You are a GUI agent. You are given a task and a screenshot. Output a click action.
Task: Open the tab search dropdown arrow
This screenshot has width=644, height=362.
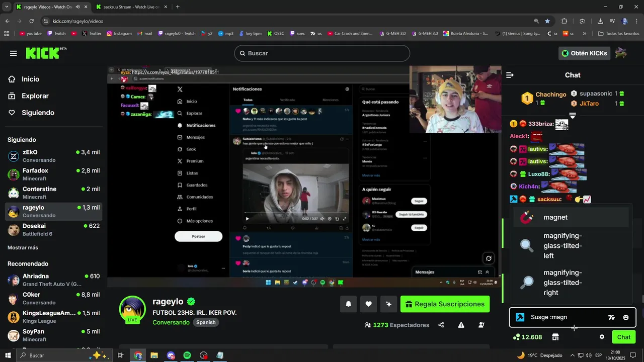(7, 7)
